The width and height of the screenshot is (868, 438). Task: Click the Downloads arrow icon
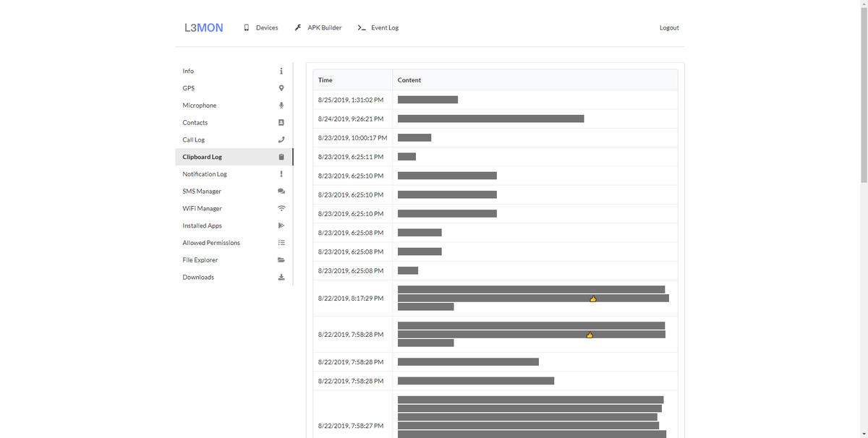281,278
